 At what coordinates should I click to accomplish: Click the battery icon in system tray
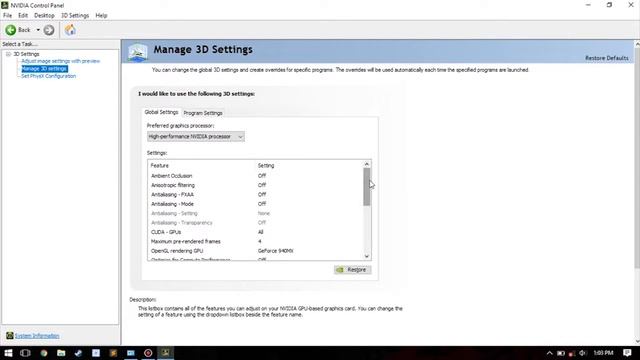tap(561, 353)
